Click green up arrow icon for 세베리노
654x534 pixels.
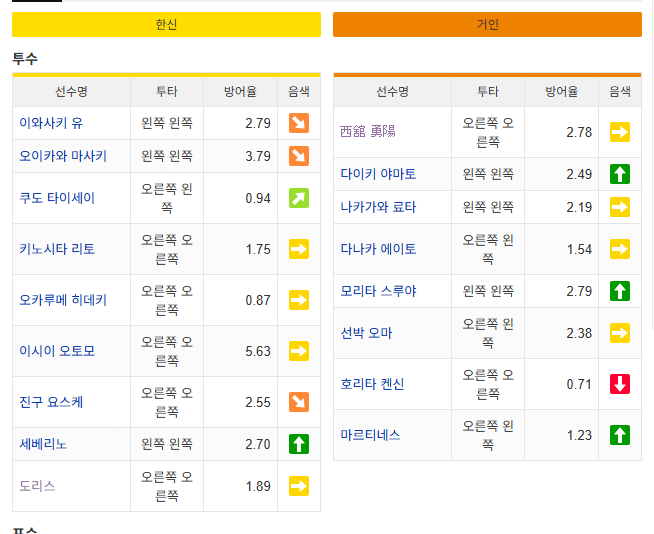pyautogui.click(x=299, y=444)
